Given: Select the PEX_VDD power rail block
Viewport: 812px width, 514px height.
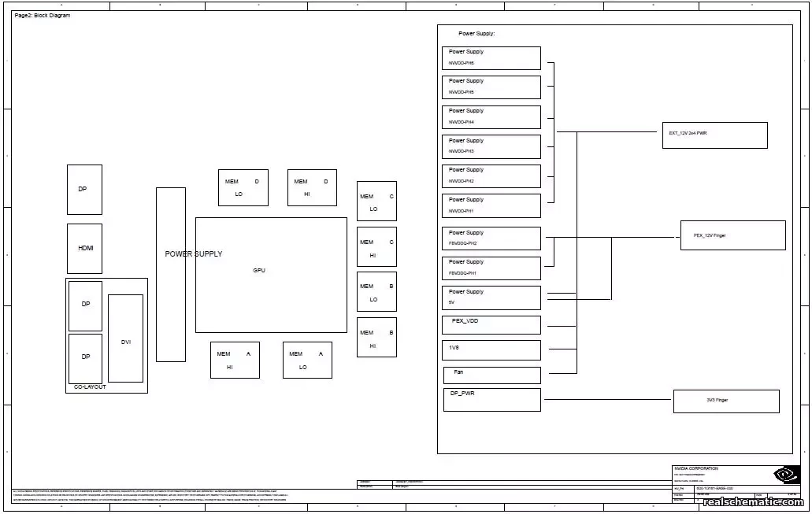Looking at the screenshot, I should [x=491, y=324].
